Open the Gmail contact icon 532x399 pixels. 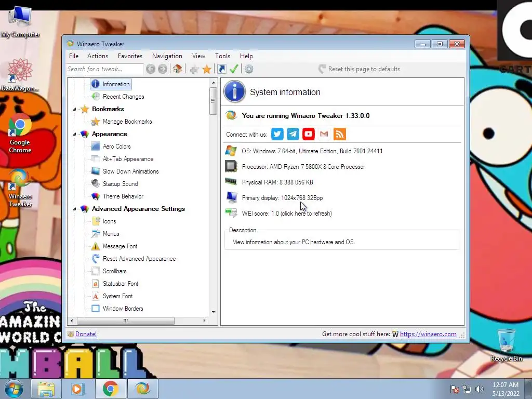click(x=324, y=134)
